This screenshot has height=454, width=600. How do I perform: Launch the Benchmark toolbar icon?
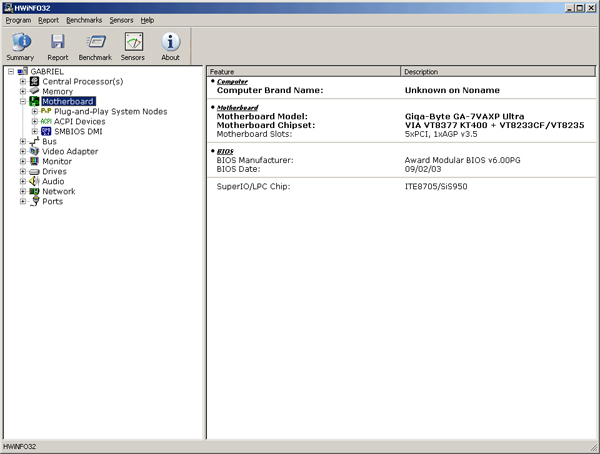[x=95, y=42]
